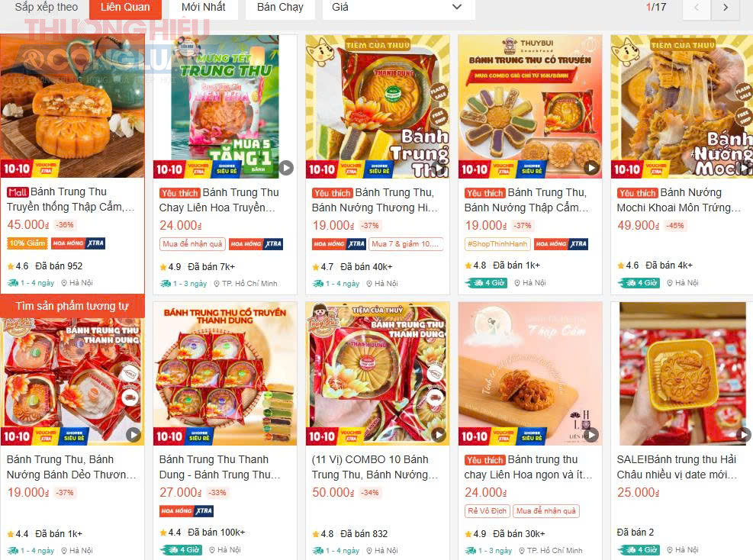Click previous page arrow beside 1/17
Viewport: 753px width, 560px height.
pos(697,8)
